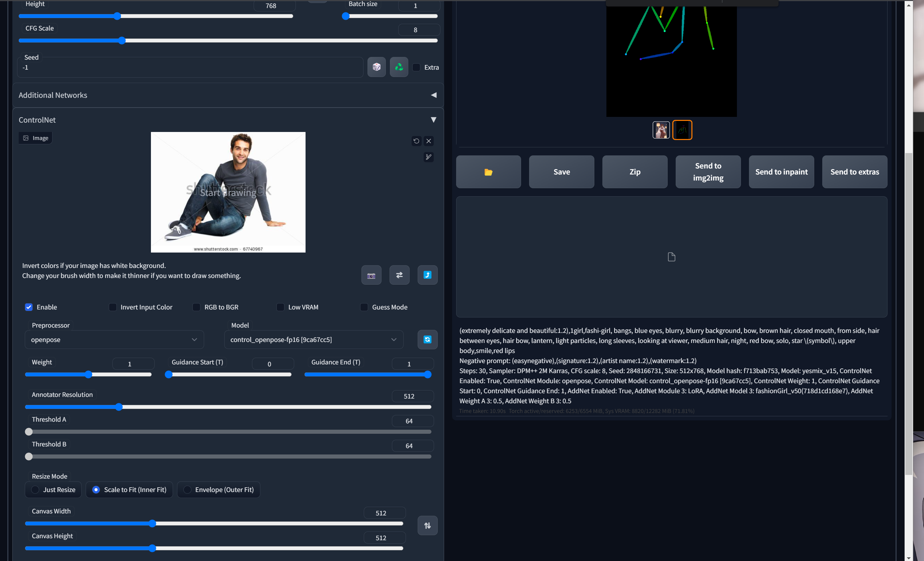The width and height of the screenshot is (924, 561).
Task: Select the first generated image thumbnail
Action: tap(661, 130)
